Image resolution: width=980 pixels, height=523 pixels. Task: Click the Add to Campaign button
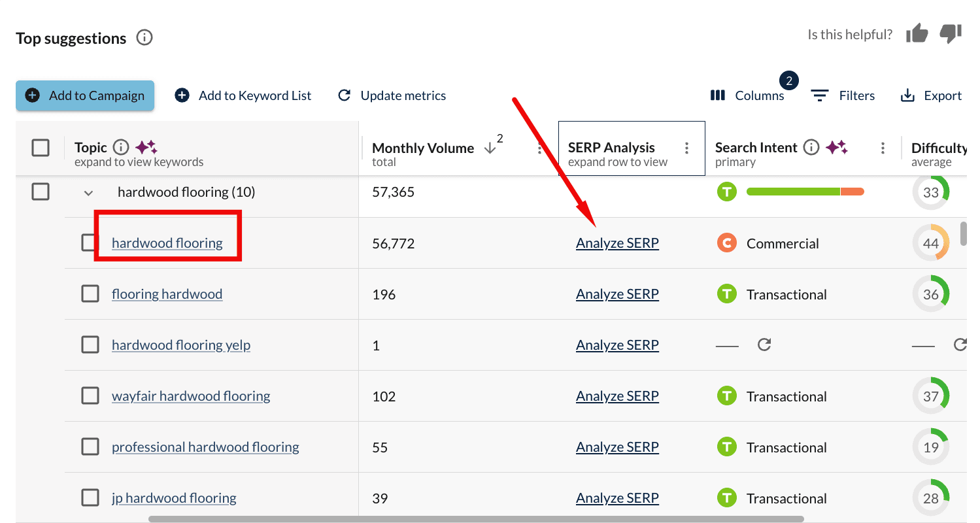[85, 95]
